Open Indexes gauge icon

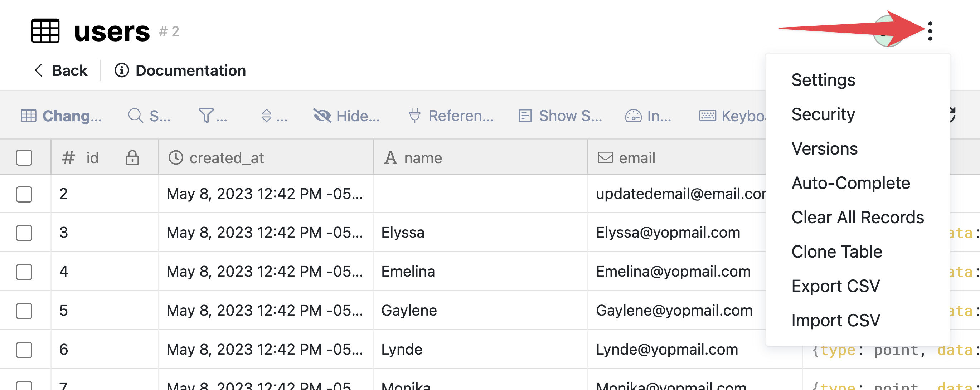click(633, 116)
